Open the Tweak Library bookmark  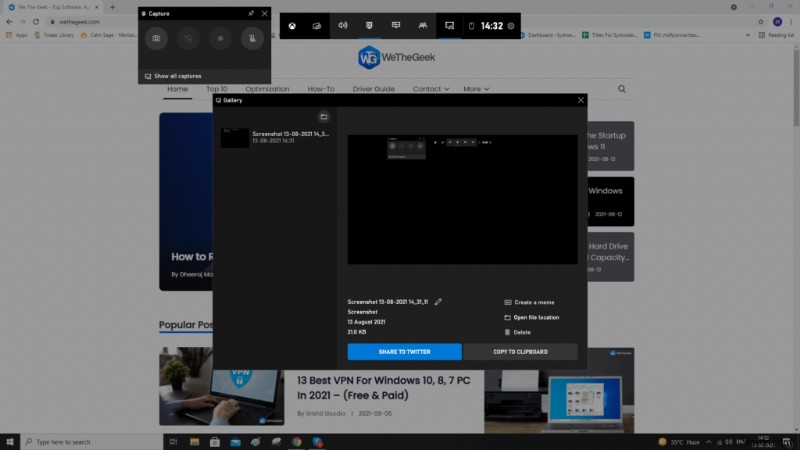click(54, 35)
